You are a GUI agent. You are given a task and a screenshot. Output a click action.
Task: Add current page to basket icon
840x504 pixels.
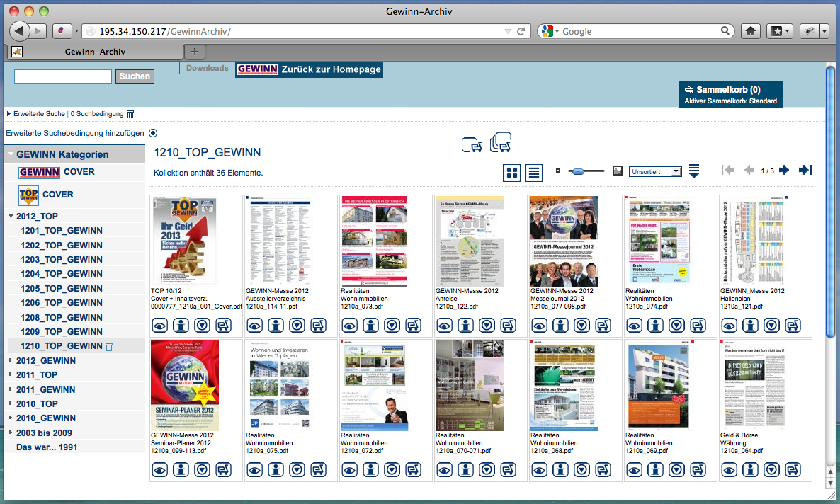click(x=472, y=145)
